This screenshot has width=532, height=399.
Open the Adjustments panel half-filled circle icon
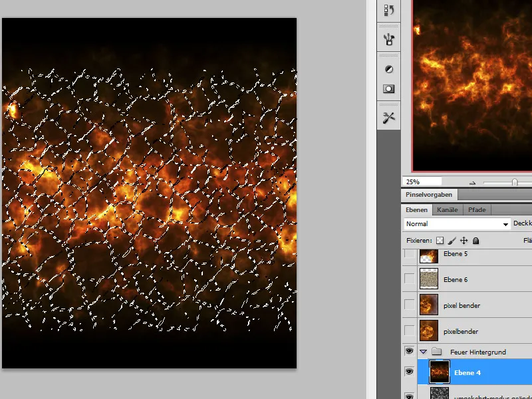point(389,69)
